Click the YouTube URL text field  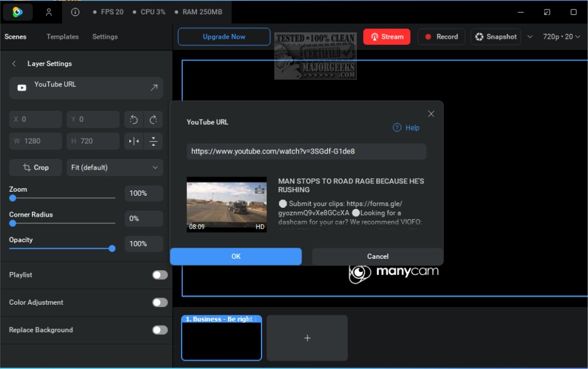coord(306,151)
